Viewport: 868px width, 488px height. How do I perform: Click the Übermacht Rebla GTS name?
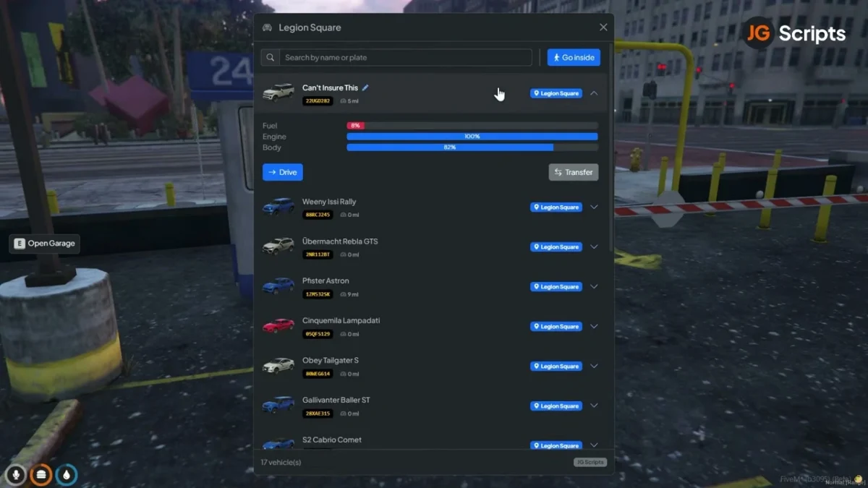coord(340,241)
